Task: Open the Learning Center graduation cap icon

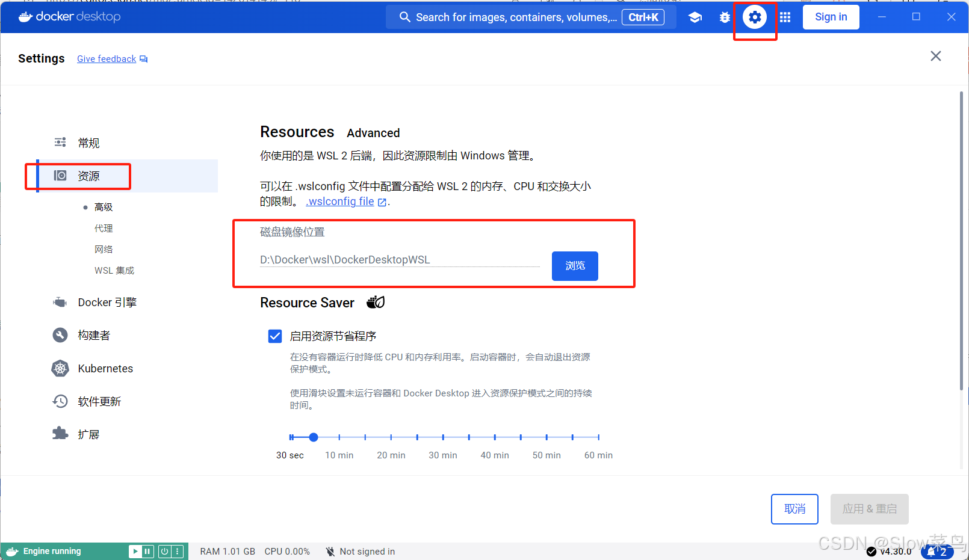Action: pyautogui.click(x=695, y=17)
